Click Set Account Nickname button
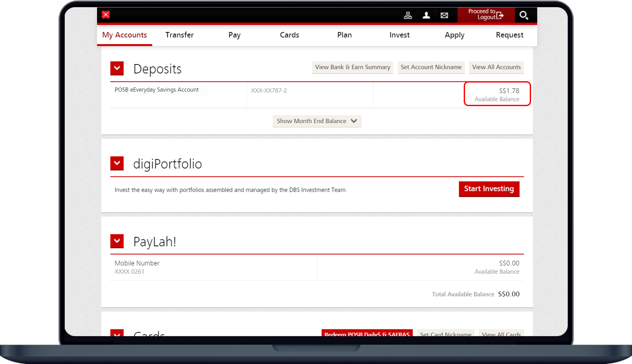Viewport: 632px width, 364px height. 431,67
